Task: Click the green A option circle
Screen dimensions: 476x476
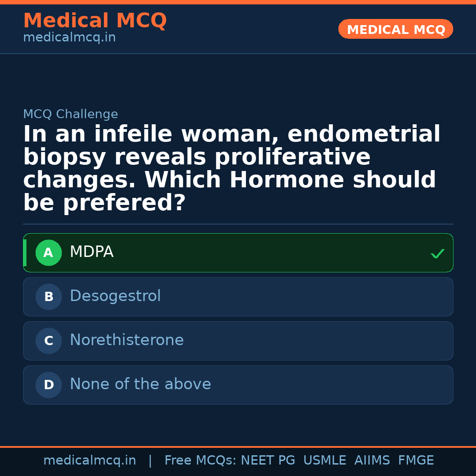Action: [x=48, y=253]
